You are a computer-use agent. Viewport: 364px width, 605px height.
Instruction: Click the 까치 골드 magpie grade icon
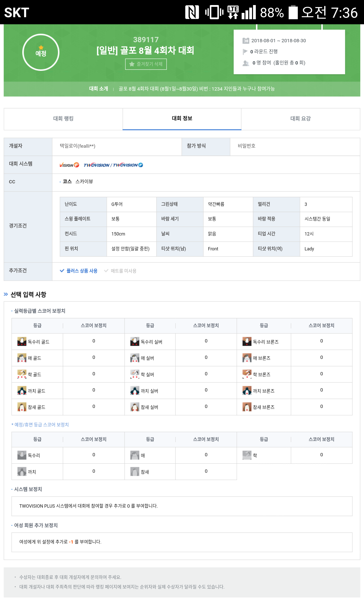tap(22, 391)
